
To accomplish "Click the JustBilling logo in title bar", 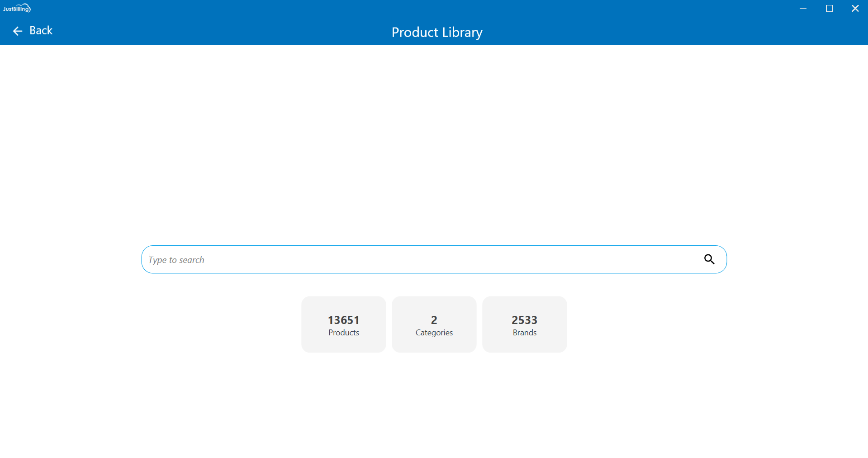I will coord(17,8).
